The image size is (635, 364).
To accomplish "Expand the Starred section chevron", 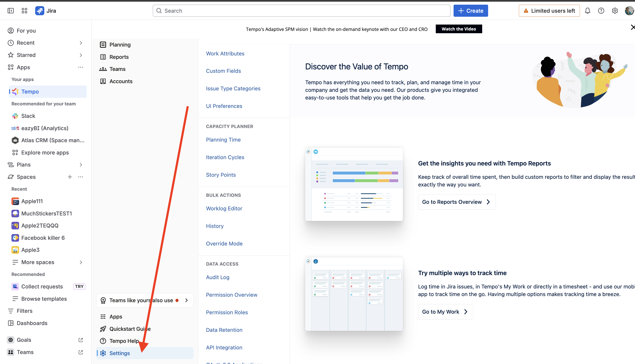I will 81,55.
